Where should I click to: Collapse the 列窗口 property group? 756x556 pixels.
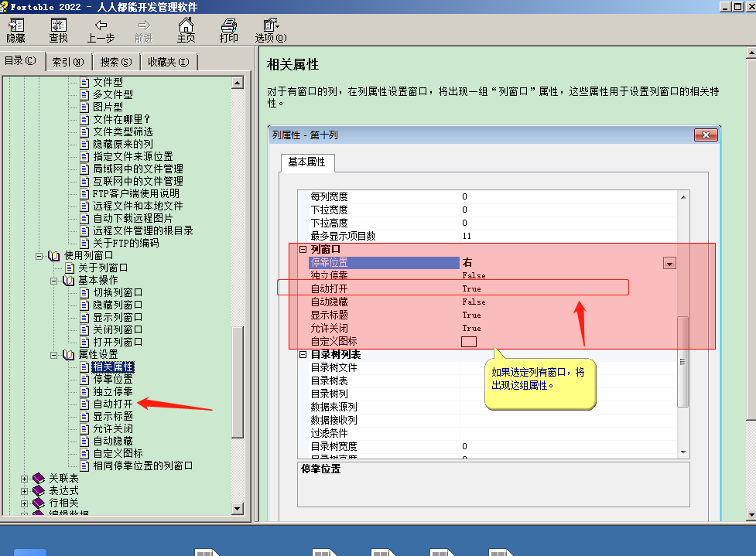tap(303, 249)
